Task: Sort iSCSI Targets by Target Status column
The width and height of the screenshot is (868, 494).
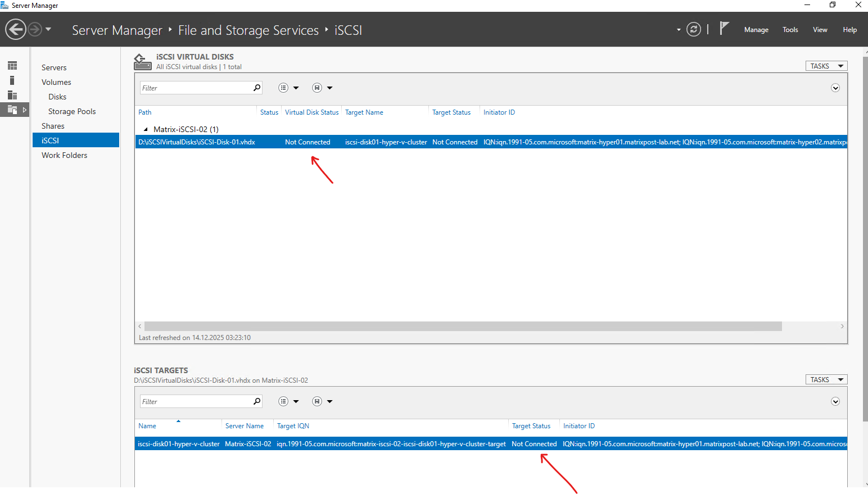Action: [531, 426]
